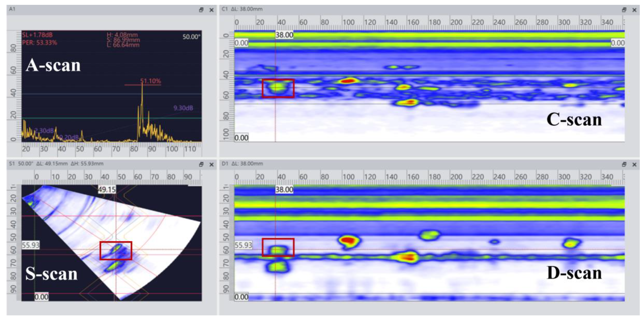Click the 50.00° angle readout in A-scan
Viewport: 644px width, 320px height.
(191, 37)
